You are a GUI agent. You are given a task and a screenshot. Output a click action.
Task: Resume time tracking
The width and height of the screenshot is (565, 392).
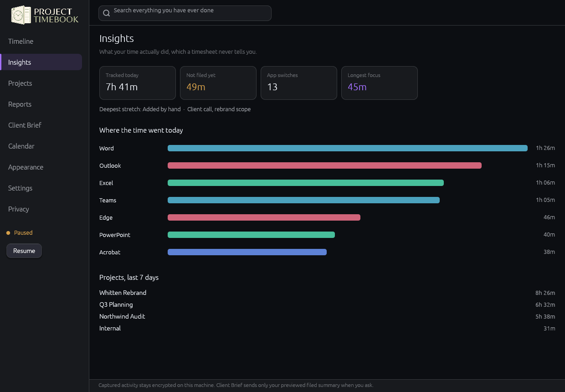(24, 251)
